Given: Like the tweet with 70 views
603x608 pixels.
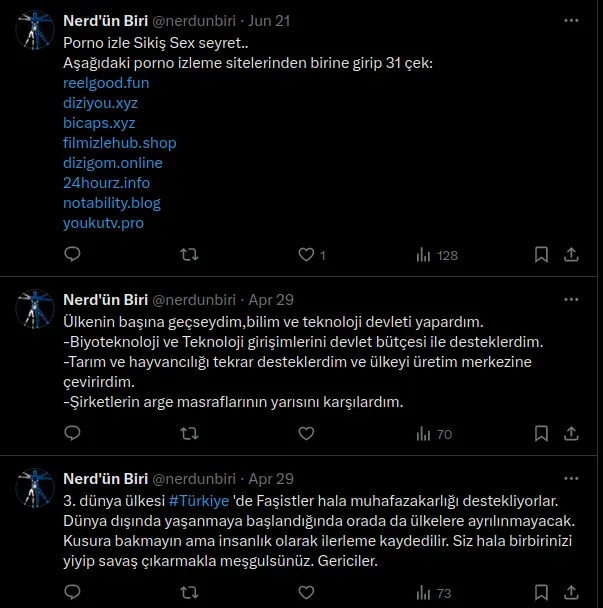Looking at the screenshot, I should (306, 434).
